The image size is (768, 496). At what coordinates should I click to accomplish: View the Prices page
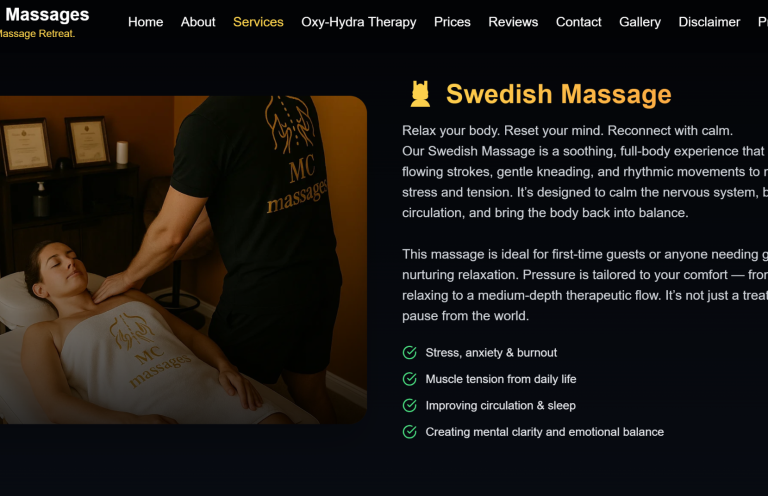pos(452,22)
